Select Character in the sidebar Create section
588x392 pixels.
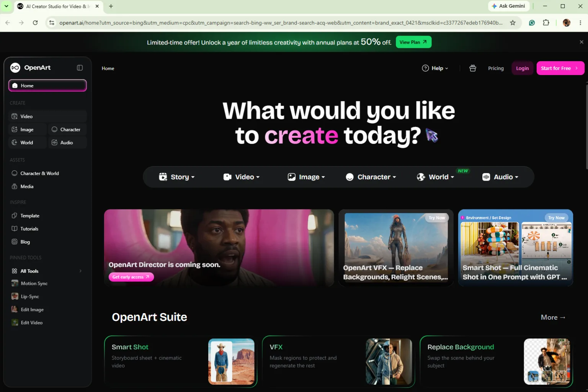click(x=67, y=129)
